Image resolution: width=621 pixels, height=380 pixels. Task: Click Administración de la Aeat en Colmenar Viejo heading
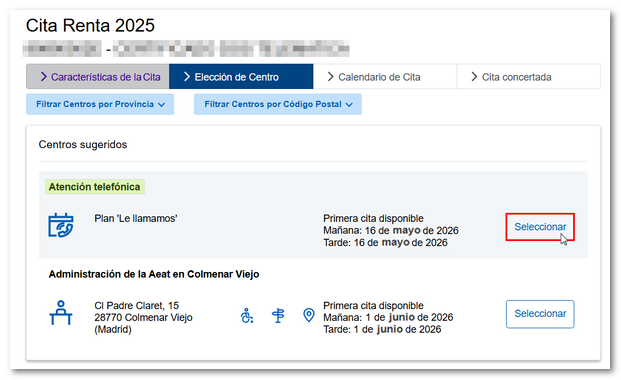pos(154,274)
